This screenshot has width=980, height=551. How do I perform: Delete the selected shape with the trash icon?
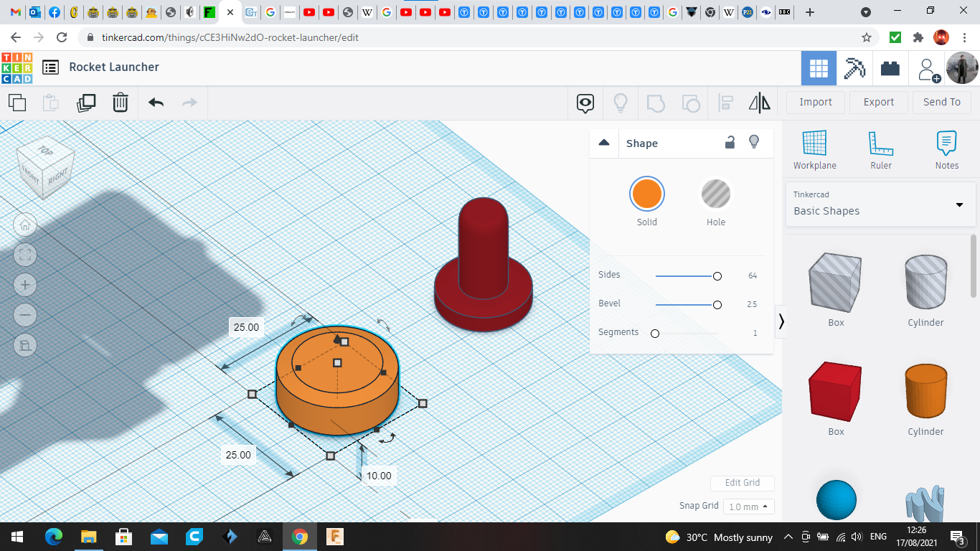pos(121,103)
